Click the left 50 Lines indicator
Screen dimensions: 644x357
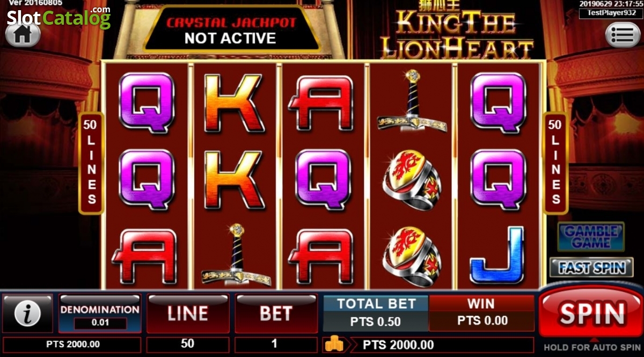(x=92, y=163)
